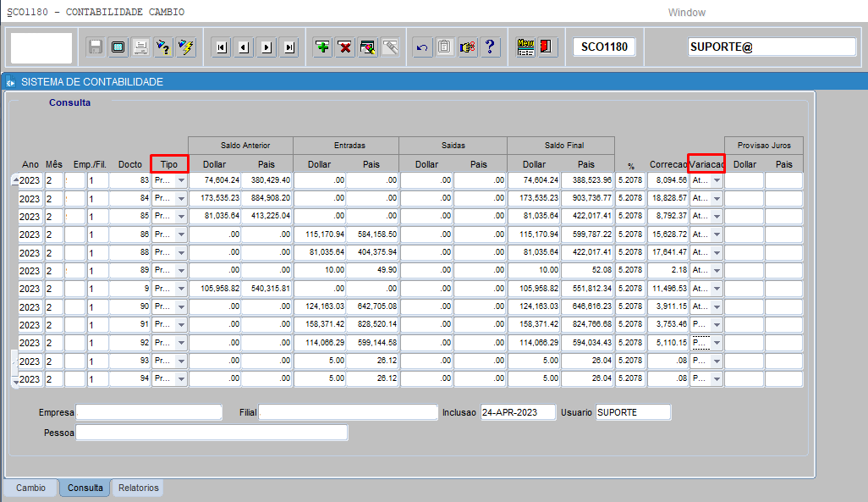Exit using the red door icon

pos(546,47)
